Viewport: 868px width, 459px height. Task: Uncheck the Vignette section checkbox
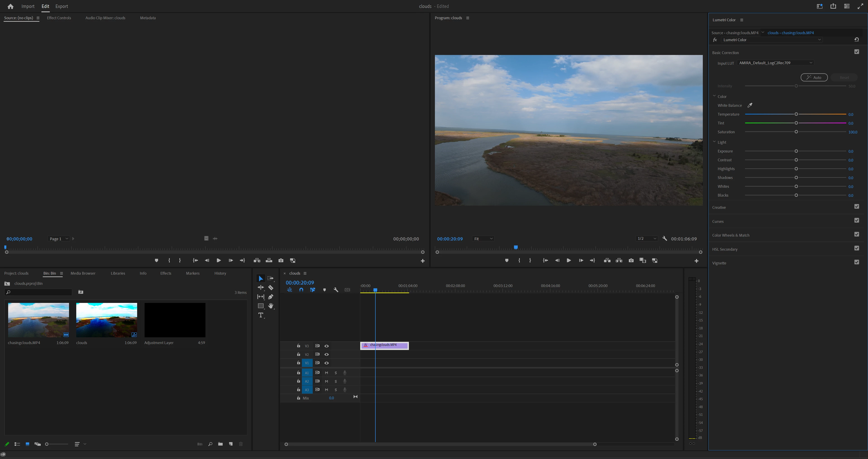pyautogui.click(x=856, y=262)
